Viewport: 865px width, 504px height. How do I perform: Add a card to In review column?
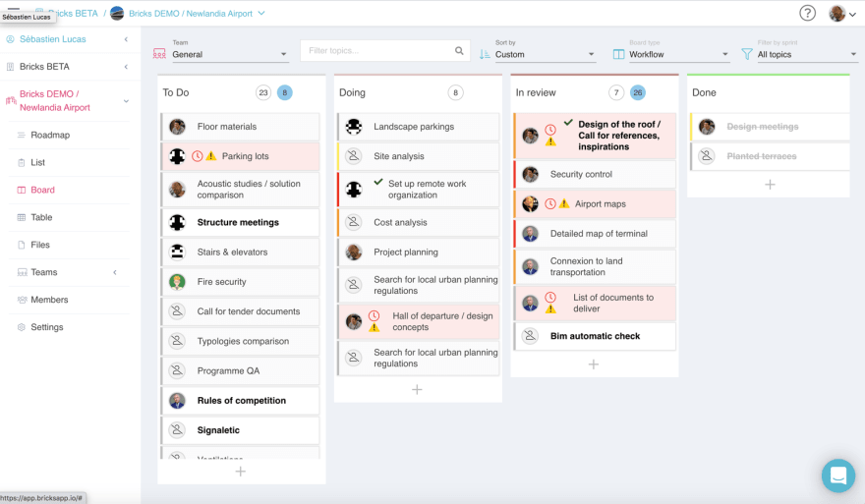click(594, 364)
